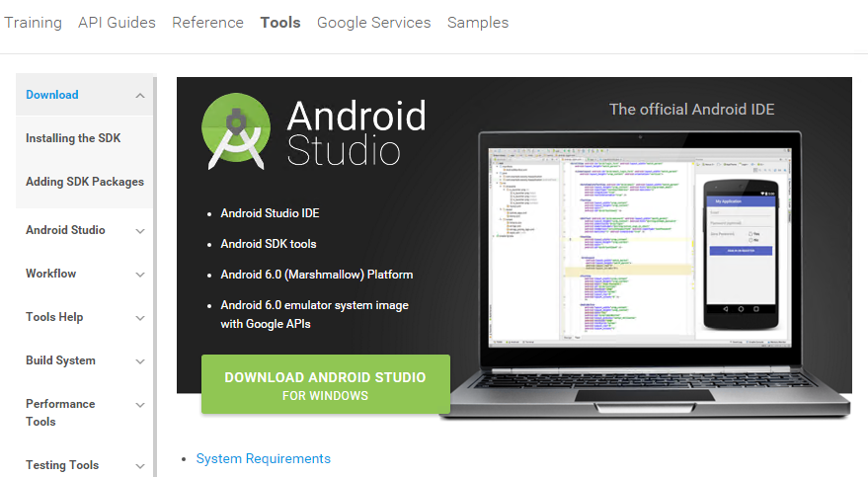Click the Download sidebar item
This screenshot has width=868, height=477.
(x=52, y=95)
